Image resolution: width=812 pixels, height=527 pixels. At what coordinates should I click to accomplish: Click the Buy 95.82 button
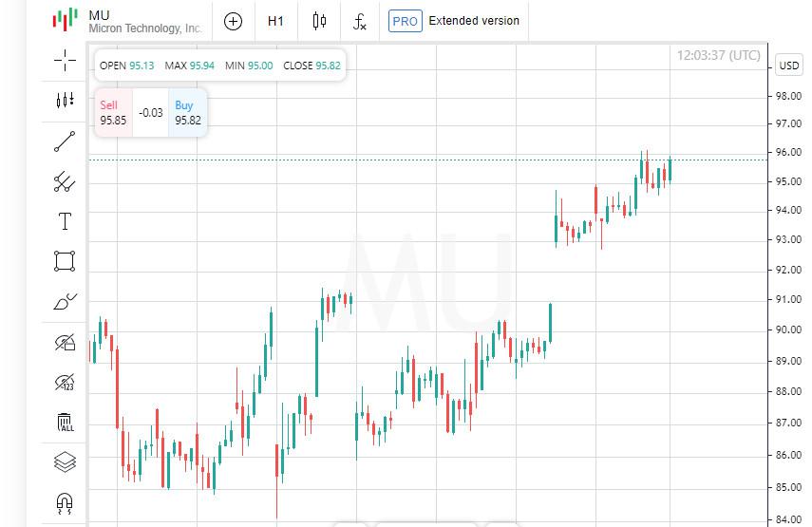pos(187,113)
